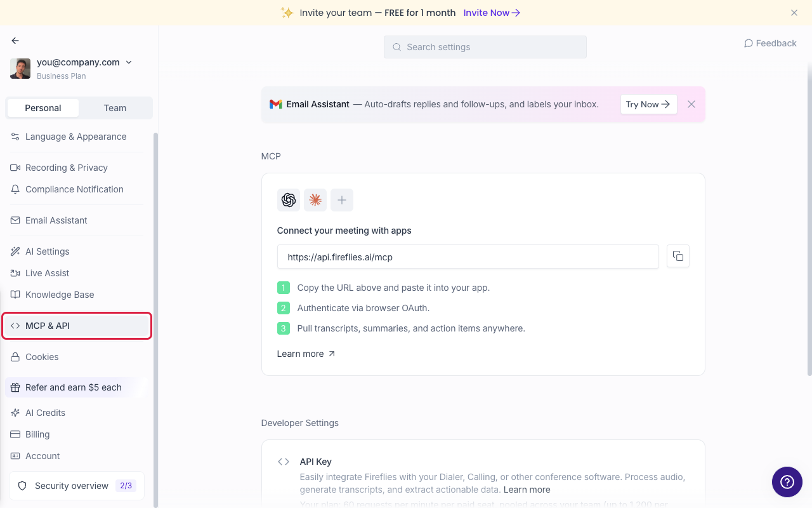Open Recording & Privacy settings

click(77, 168)
